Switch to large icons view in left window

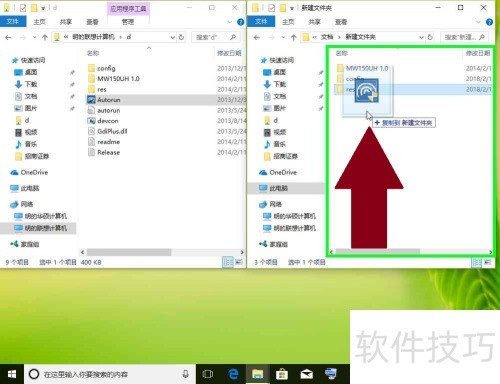239,262
